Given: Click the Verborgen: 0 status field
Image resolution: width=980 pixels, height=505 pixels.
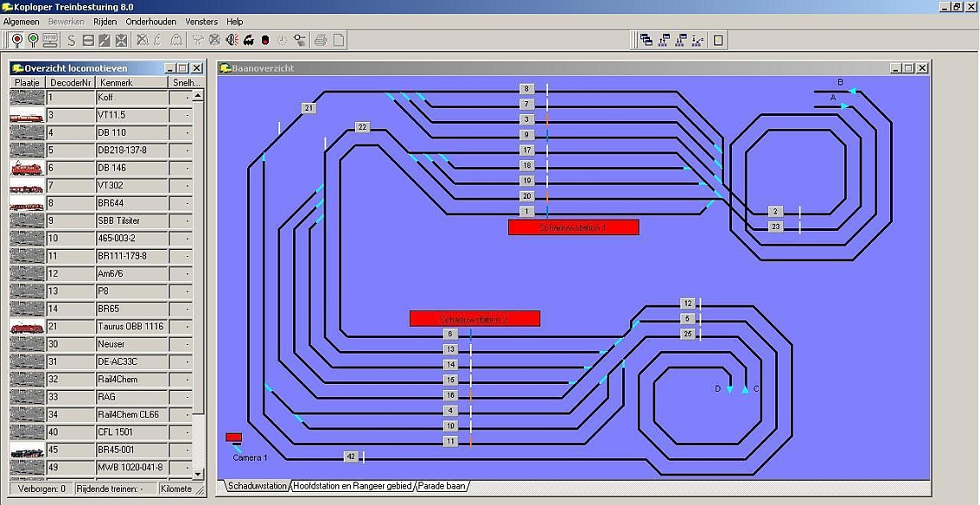Looking at the screenshot, I should click(x=41, y=489).
